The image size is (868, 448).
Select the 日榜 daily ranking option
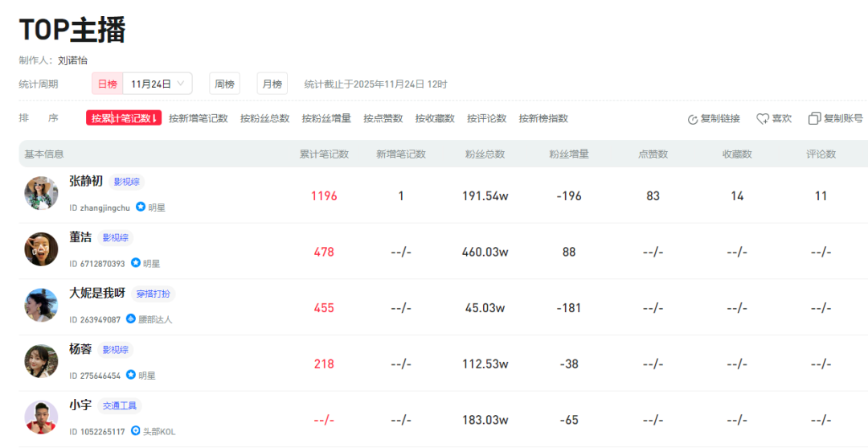(107, 84)
